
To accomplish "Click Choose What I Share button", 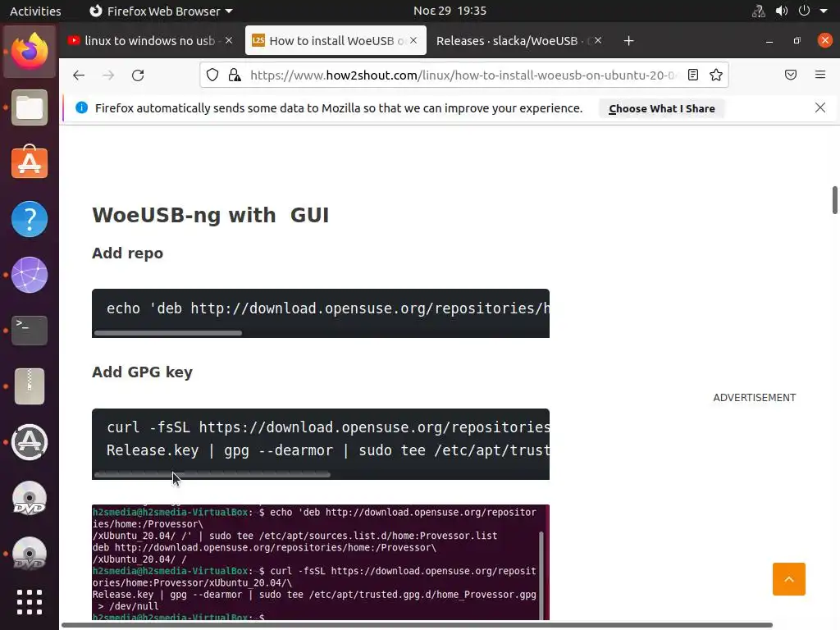I will [x=662, y=108].
